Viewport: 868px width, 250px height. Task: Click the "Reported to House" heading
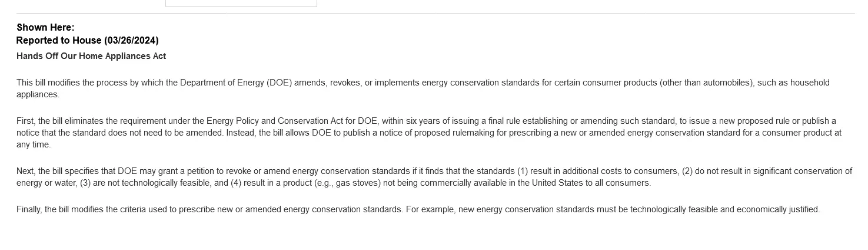[x=59, y=40]
